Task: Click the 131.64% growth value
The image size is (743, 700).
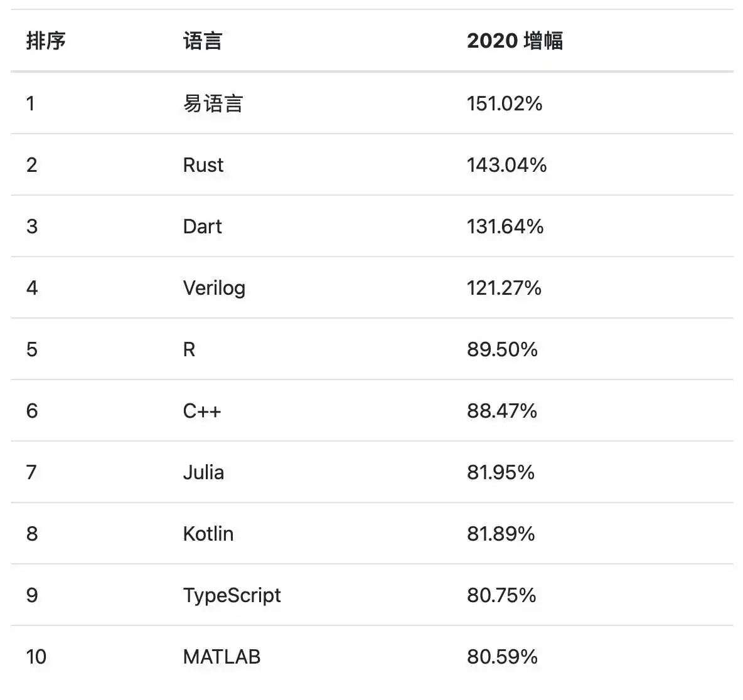Action: pos(505,226)
